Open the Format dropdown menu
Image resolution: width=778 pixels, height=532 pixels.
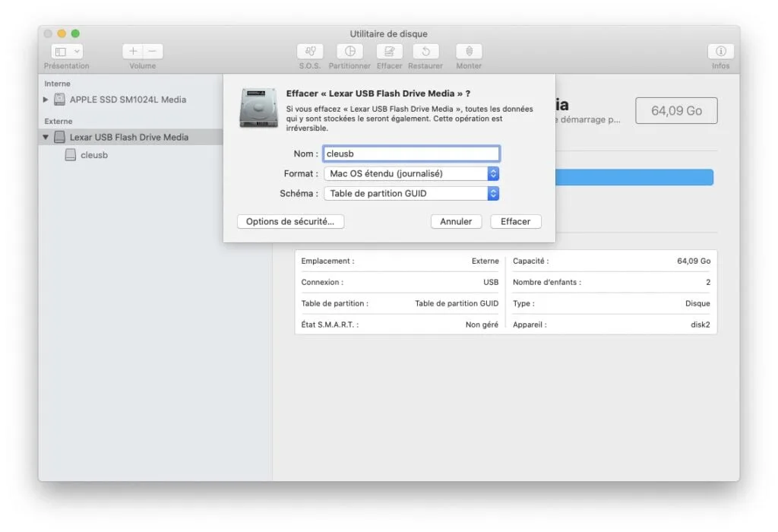411,174
